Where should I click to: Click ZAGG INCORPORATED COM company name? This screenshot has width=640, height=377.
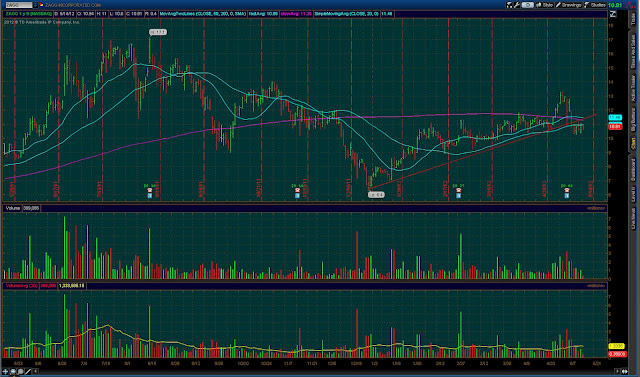pyautogui.click(x=73, y=5)
